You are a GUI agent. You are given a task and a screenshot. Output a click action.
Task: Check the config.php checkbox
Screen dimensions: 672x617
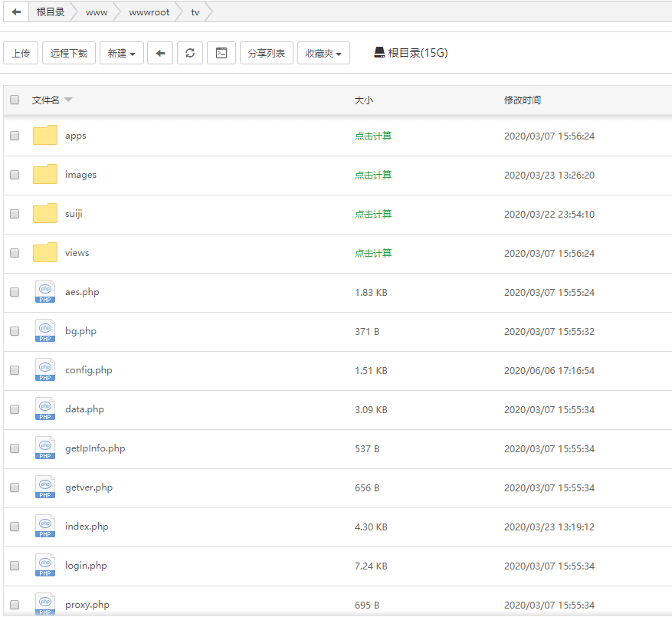(15, 370)
